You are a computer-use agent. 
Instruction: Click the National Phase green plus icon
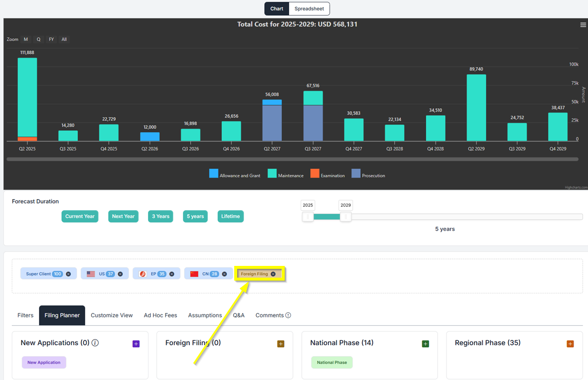[425, 344]
